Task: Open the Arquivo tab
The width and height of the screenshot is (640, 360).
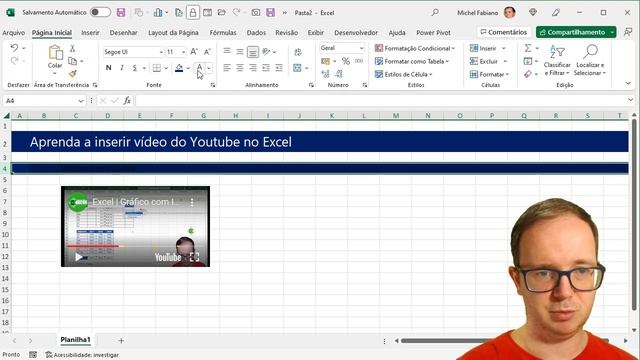Action: pyautogui.click(x=13, y=33)
